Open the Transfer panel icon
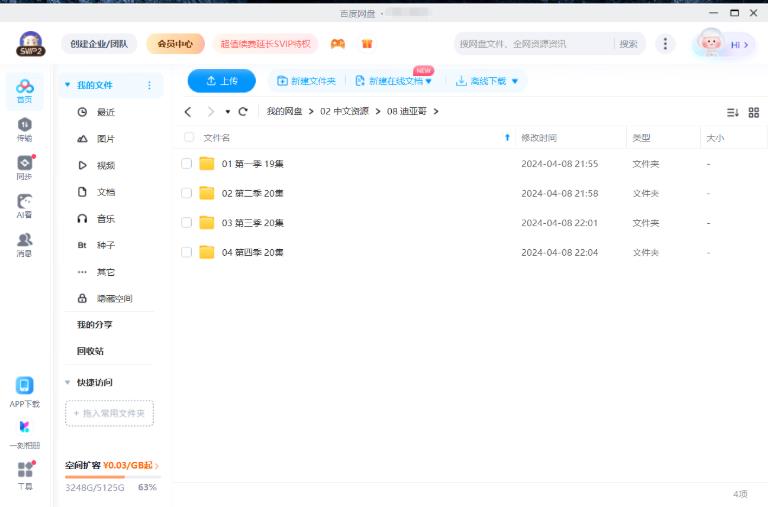This screenshot has width=768, height=507. pos(24,125)
